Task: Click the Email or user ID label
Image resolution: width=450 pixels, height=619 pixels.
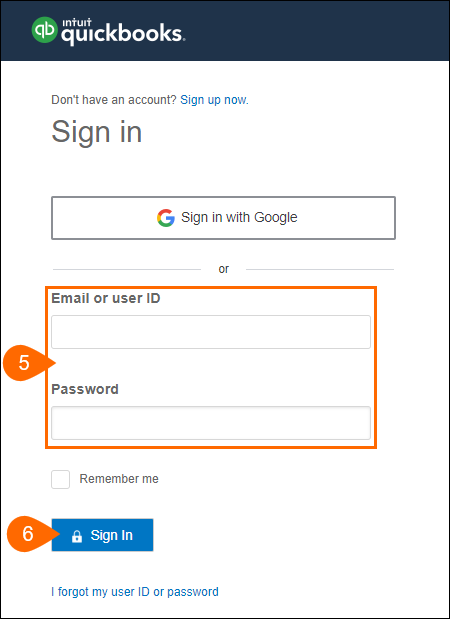Action: click(106, 298)
